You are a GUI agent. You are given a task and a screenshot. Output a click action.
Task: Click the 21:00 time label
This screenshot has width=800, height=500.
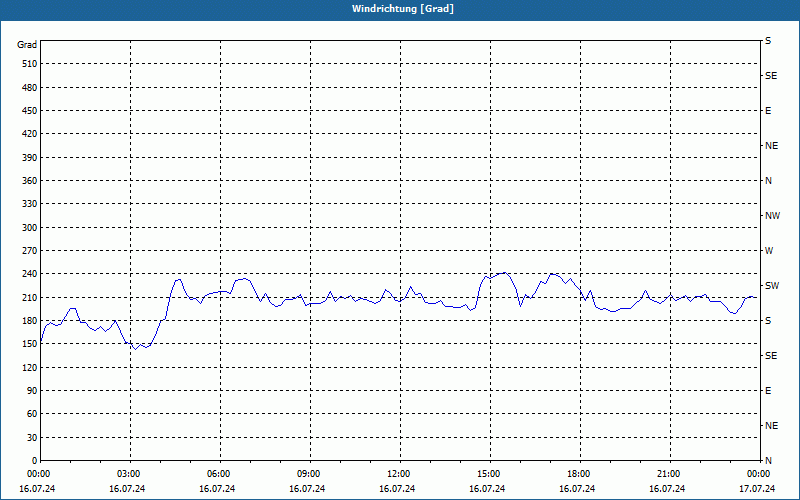tap(670, 474)
